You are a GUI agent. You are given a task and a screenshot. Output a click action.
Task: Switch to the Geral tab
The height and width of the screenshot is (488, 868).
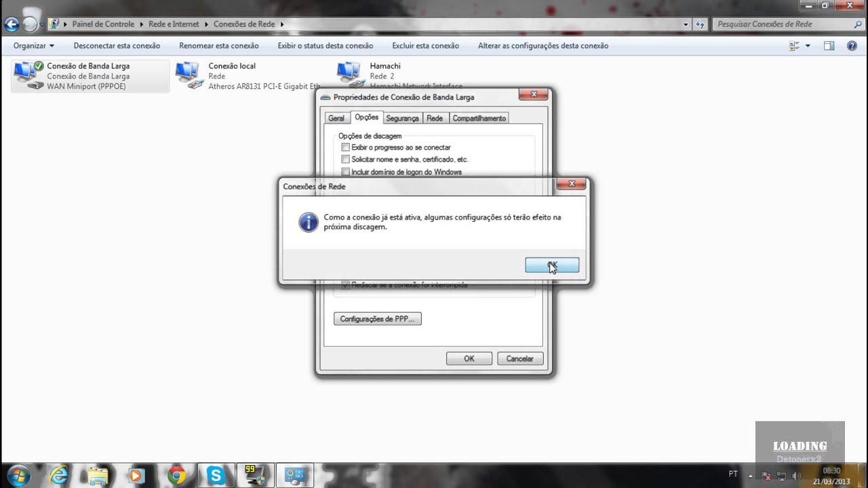[x=336, y=119]
